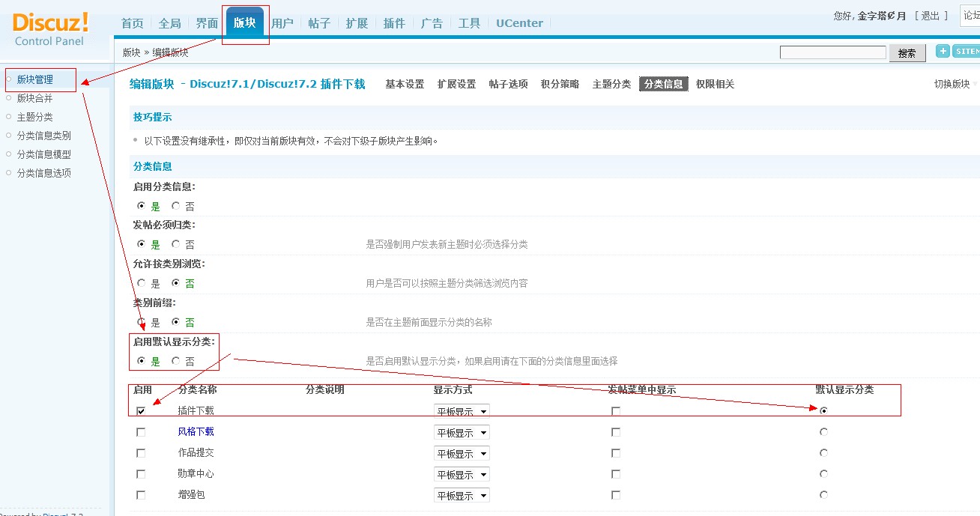The height and width of the screenshot is (516, 980).
Task: Switch to the 扩展设置 tab
Action: point(457,84)
